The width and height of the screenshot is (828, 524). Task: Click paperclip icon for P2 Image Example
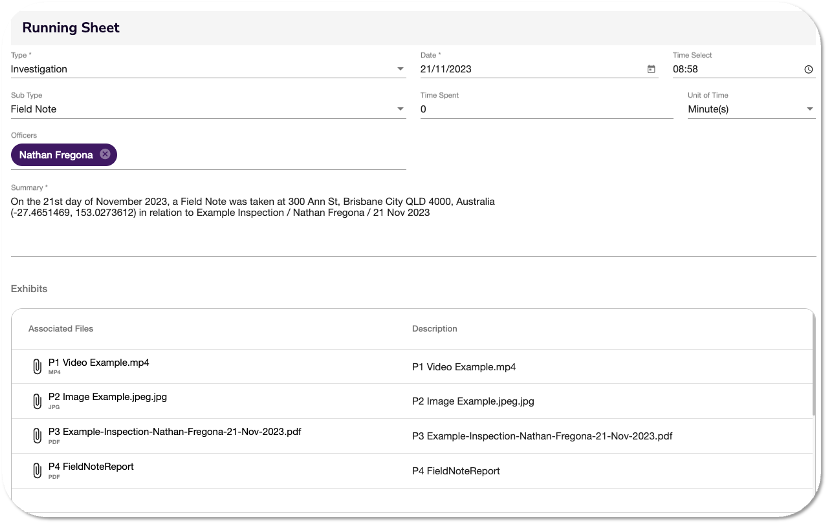point(37,400)
